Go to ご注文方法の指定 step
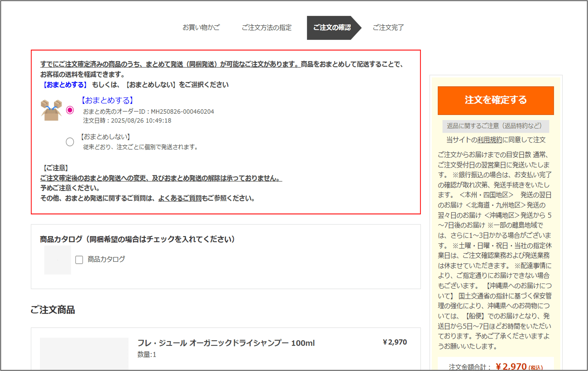The height and width of the screenshot is (371, 588). coord(267,28)
